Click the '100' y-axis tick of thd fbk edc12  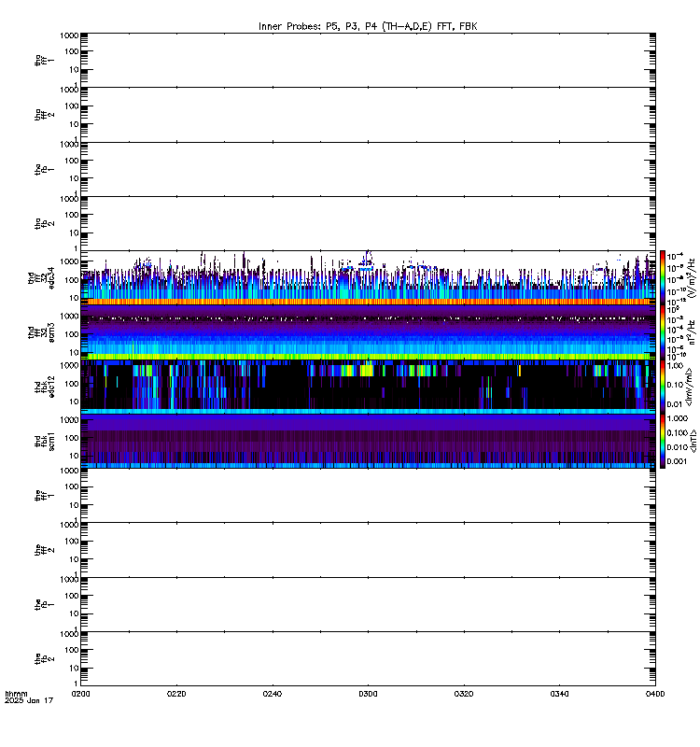(72, 384)
